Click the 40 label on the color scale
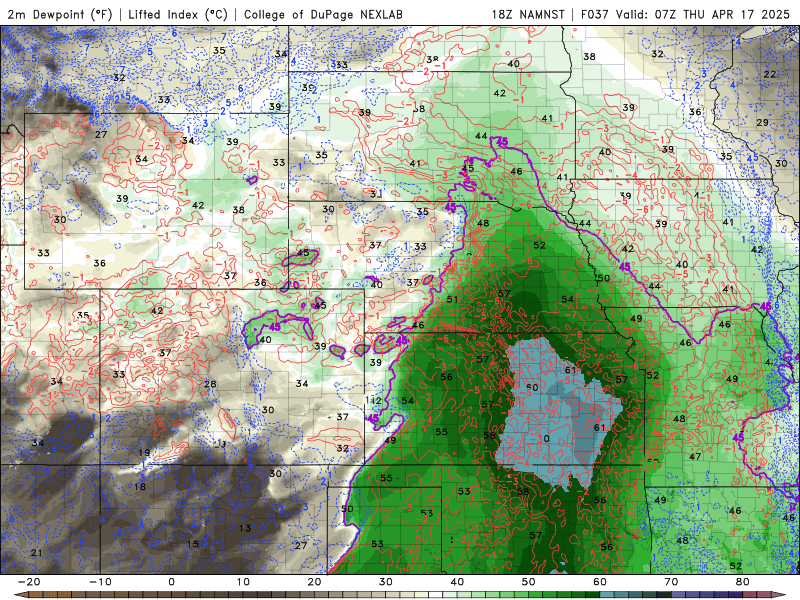The height and width of the screenshot is (600, 800). coord(457,582)
